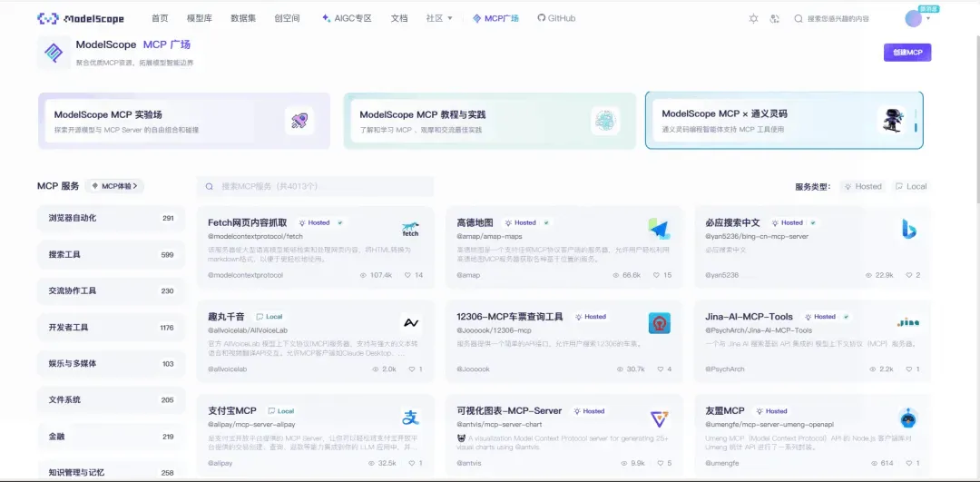This screenshot has height=482, width=980.
Task: Click the 12306 railway logo icon
Action: point(660,323)
